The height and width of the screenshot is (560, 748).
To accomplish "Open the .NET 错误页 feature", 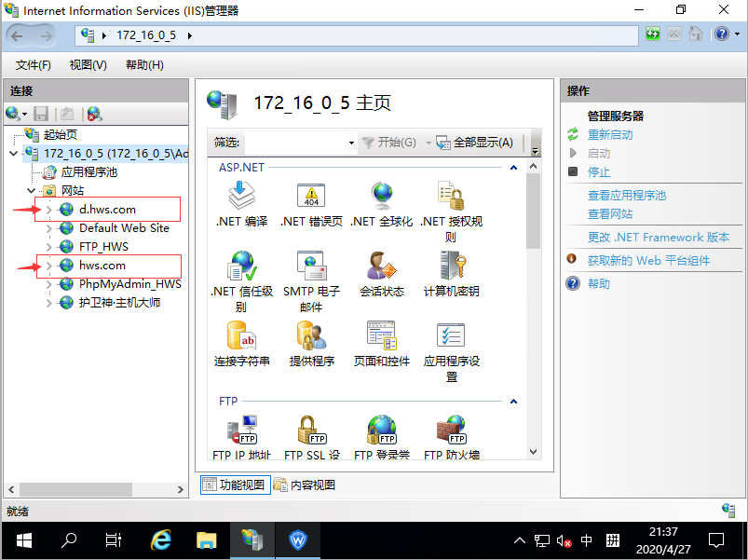I will 308,198.
